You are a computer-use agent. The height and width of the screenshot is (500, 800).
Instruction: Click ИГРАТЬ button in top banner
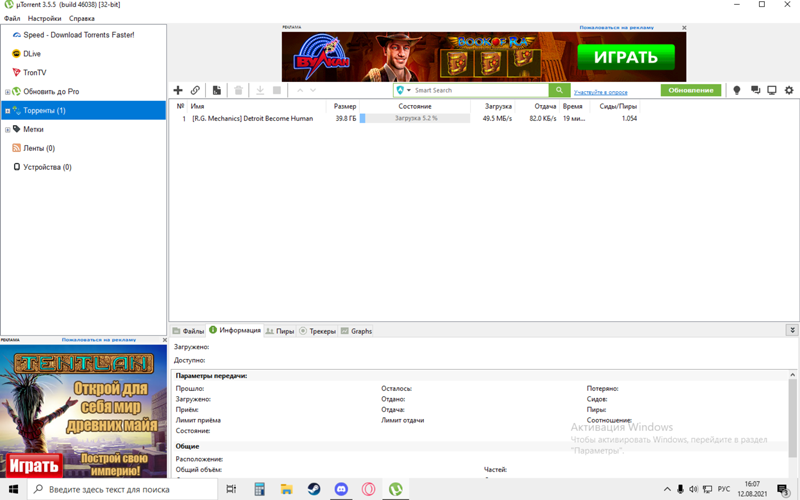(x=626, y=57)
